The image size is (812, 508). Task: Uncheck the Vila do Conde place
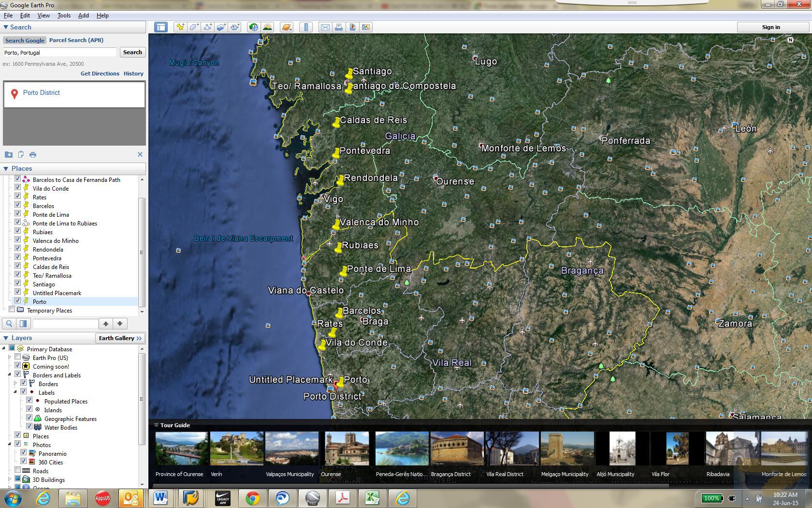[x=18, y=188]
